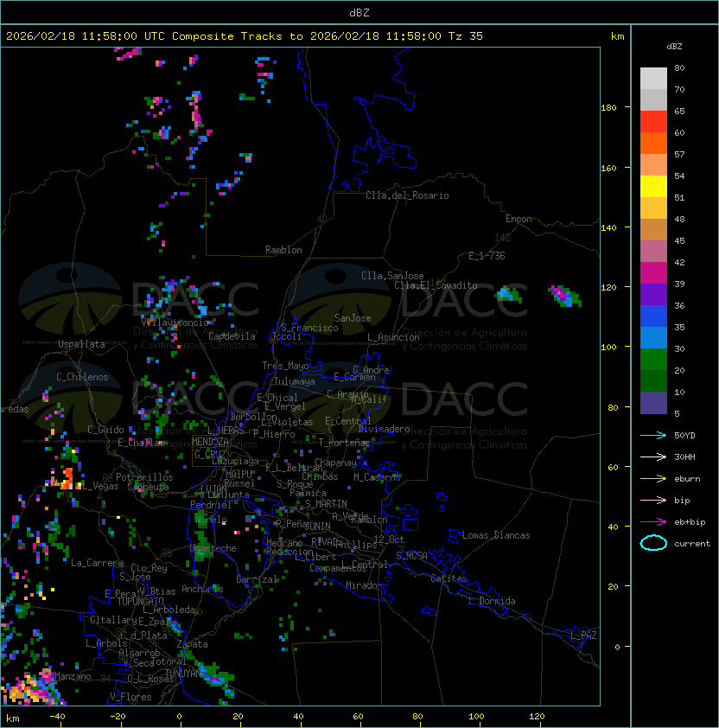
Task: Click the MENDOZA city label
Action: pyautogui.click(x=210, y=442)
